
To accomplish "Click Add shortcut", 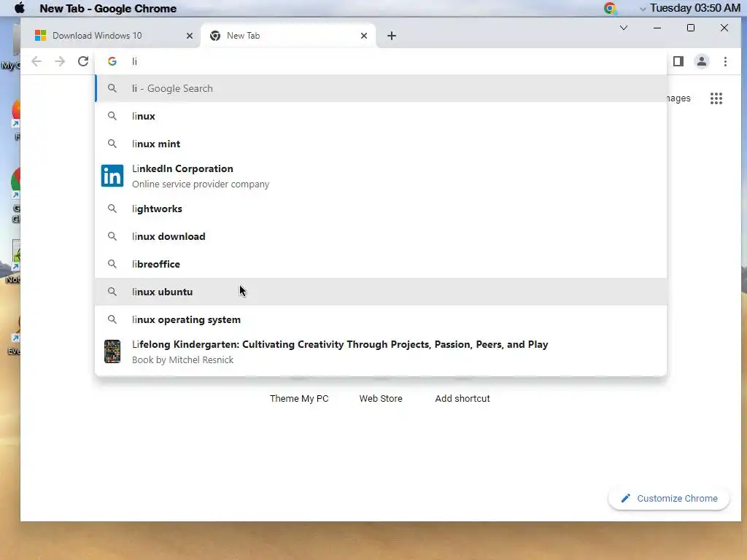I will tap(462, 399).
